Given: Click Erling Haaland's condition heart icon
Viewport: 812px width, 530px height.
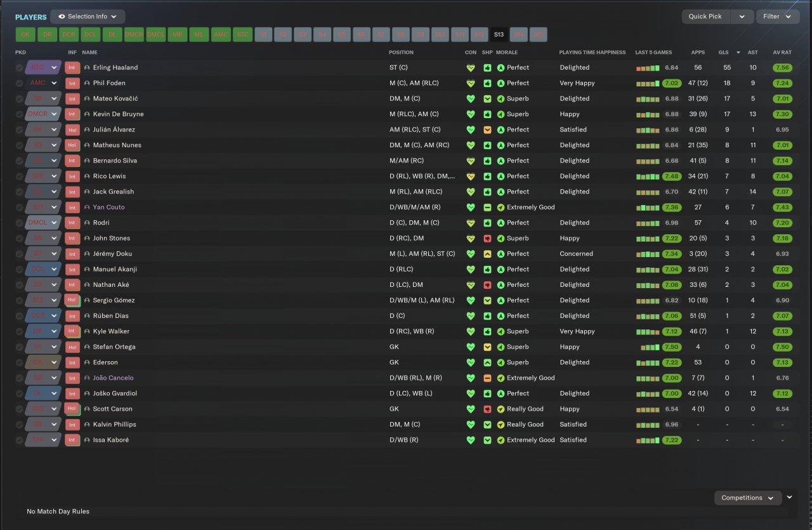Looking at the screenshot, I should pyautogui.click(x=471, y=68).
